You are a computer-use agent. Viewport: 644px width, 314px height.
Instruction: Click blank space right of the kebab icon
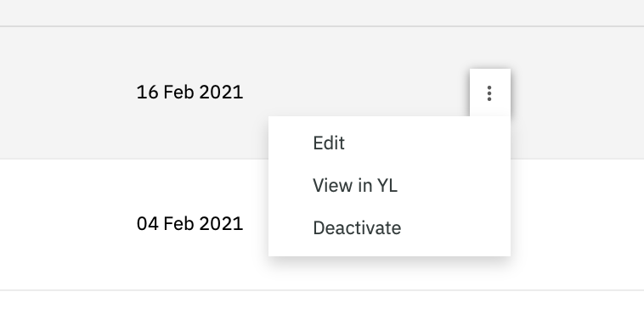(577, 93)
